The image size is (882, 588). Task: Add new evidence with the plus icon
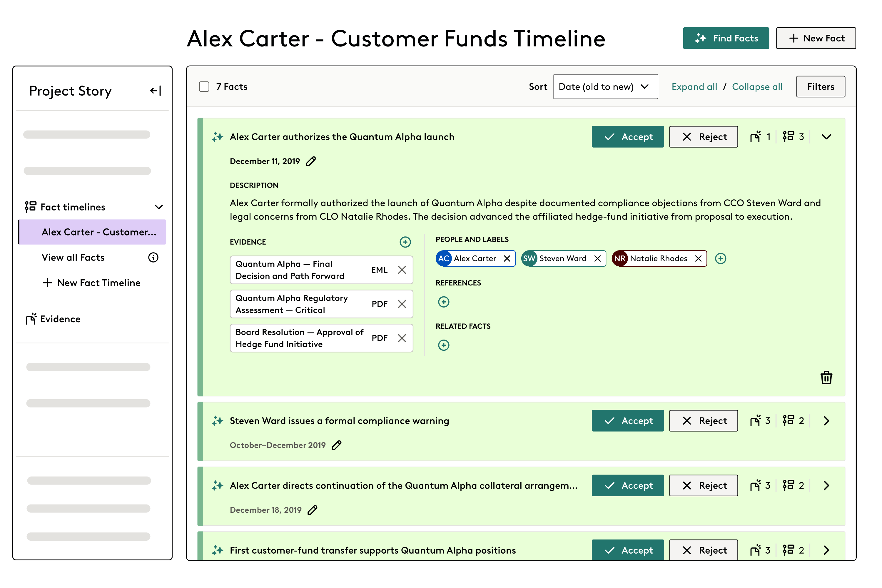pyautogui.click(x=405, y=242)
